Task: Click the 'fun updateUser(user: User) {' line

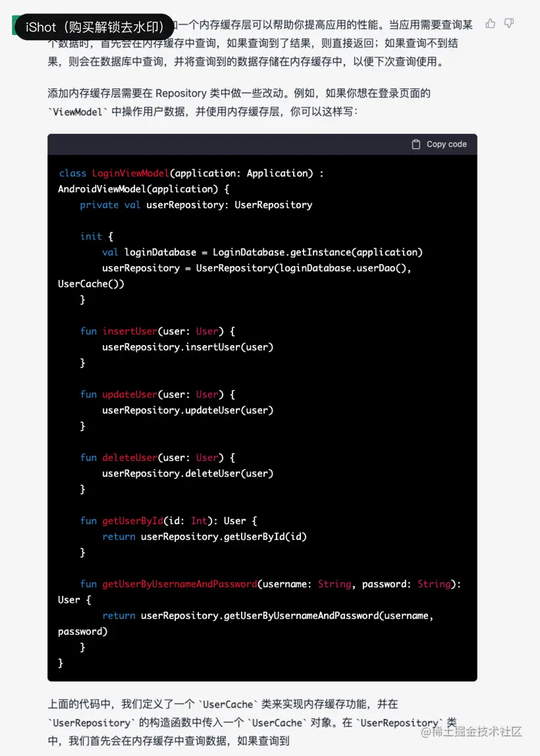Action: (x=157, y=394)
